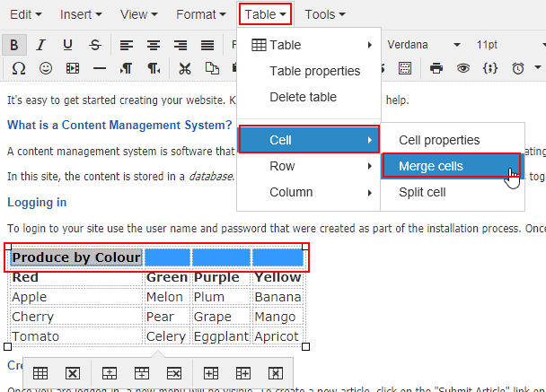Image resolution: width=546 pixels, height=392 pixels.
Task: Click insert row before icon in floating toolbar
Action: 109,373
